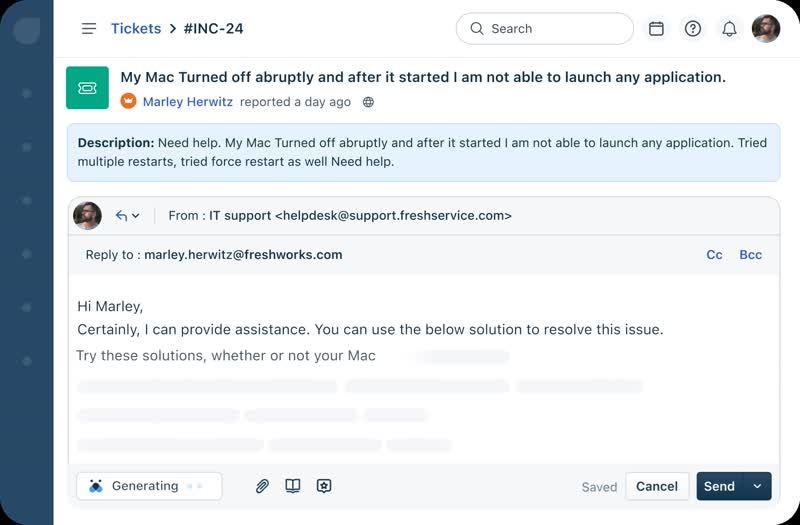Open the canned responses star icon
Viewport: 800px width, 525px height.
click(324, 486)
